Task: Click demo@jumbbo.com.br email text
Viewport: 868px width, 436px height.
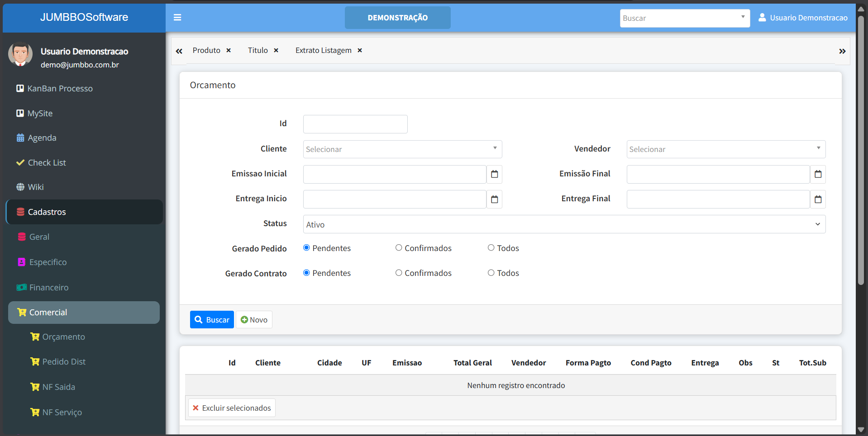Action: 80,65
